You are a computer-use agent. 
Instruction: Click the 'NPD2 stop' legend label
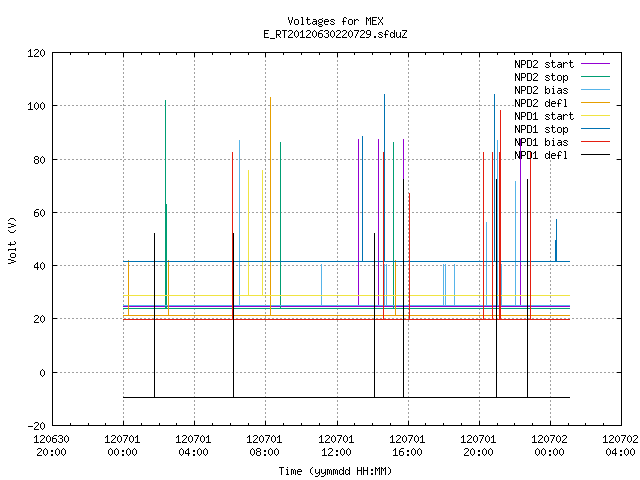coord(541,77)
